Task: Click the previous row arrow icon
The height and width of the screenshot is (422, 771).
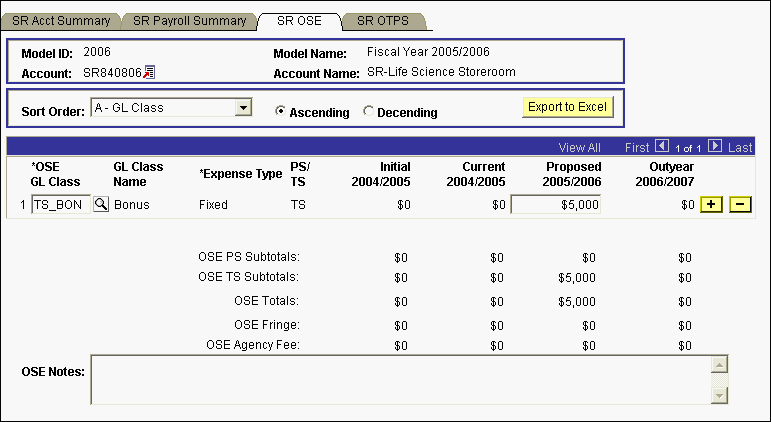Action: (661, 146)
